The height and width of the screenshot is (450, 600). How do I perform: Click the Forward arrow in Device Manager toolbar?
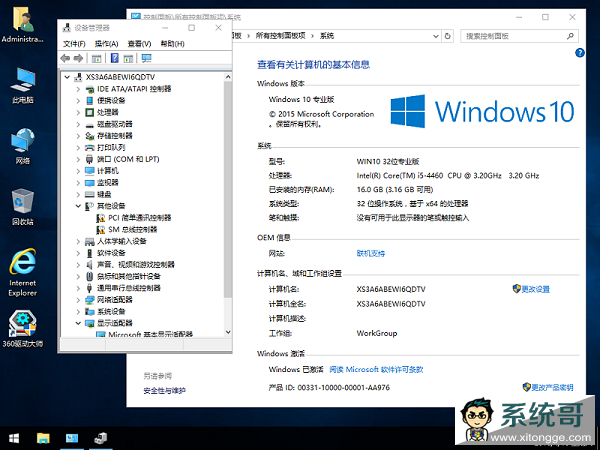point(78,58)
